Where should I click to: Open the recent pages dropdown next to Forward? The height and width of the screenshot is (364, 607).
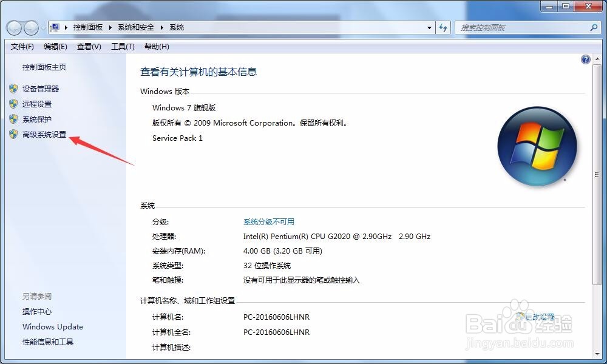[43, 28]
